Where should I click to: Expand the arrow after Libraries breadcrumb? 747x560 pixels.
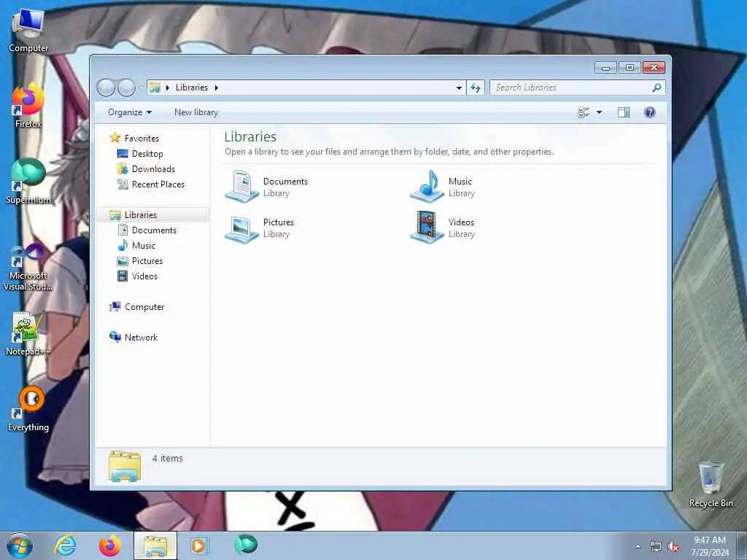[216, 87]
